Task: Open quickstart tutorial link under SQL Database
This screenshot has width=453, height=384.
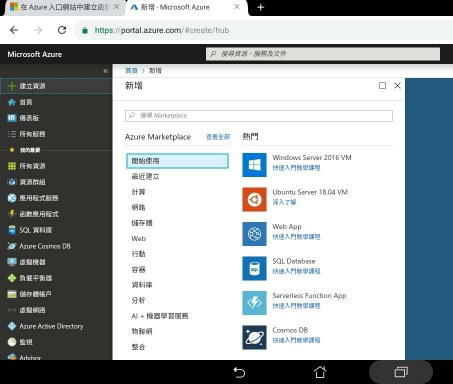Action: 296,271
